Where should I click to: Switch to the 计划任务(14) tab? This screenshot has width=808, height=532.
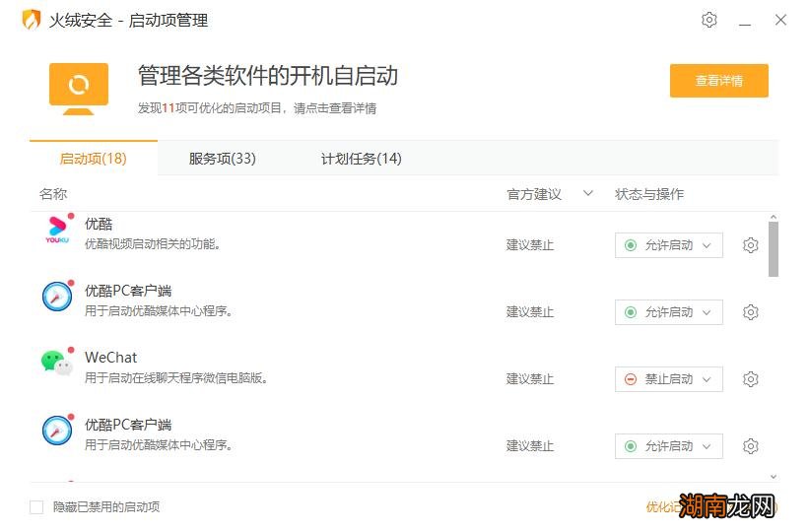pos(361,158)
